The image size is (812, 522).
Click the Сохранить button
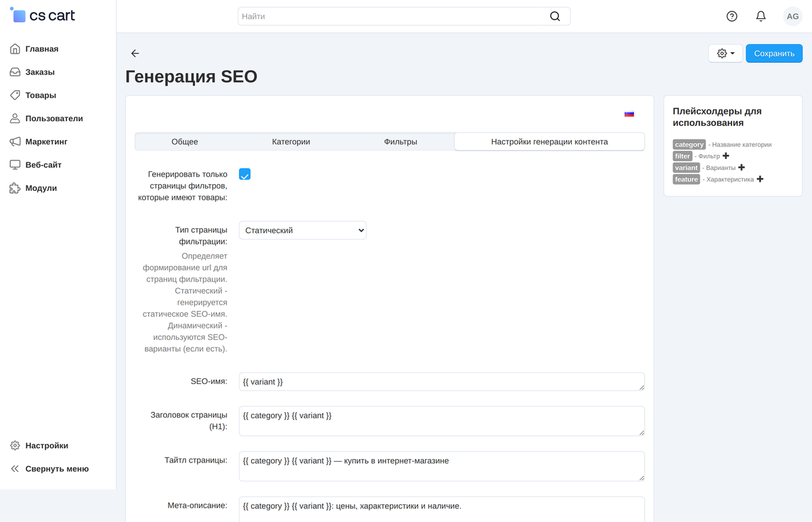click(774, 53)
